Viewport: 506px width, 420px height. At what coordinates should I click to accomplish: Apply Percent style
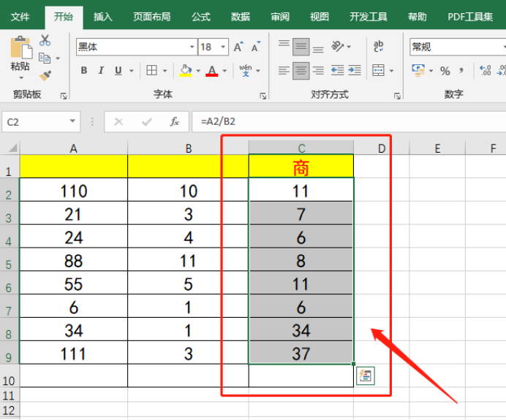point(445,71)
